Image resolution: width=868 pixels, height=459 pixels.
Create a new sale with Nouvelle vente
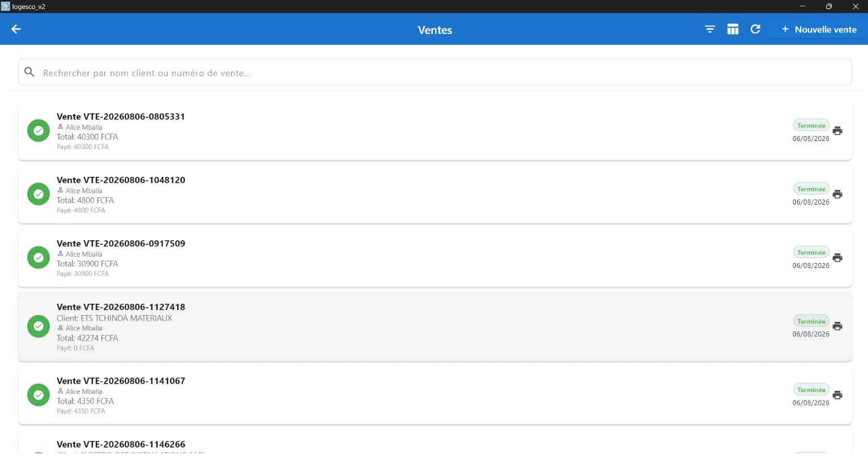point(819,29)
